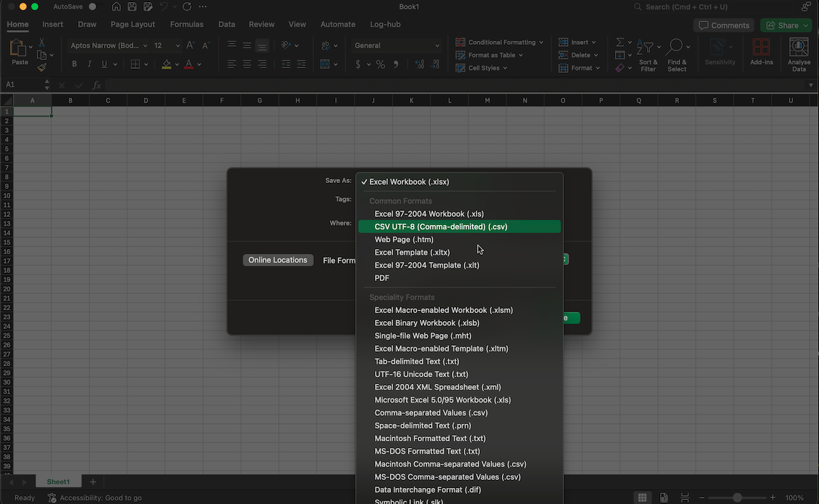
Task: Toggle Bold formatting
Action: click(x=74, y=64)
